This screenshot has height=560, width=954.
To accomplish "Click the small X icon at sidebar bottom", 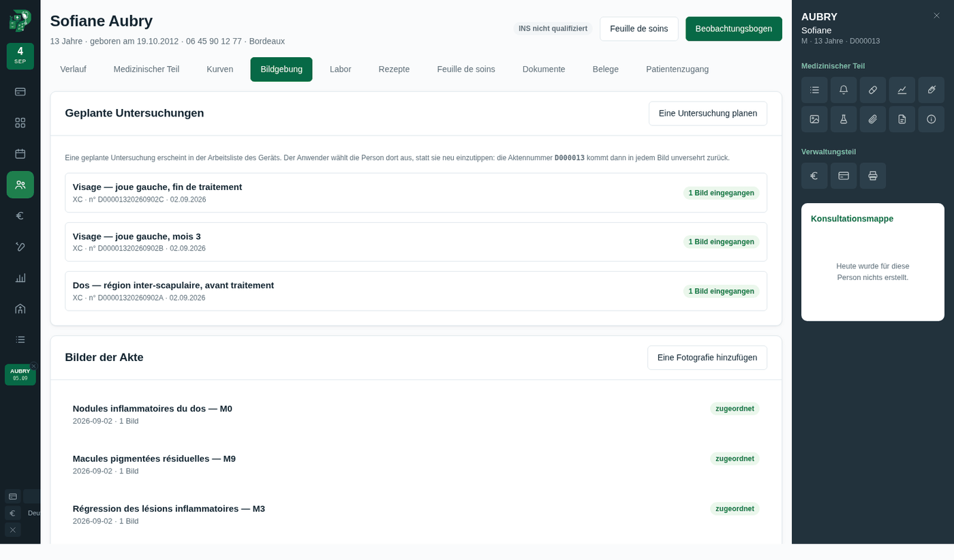I will tap(13, 529).
